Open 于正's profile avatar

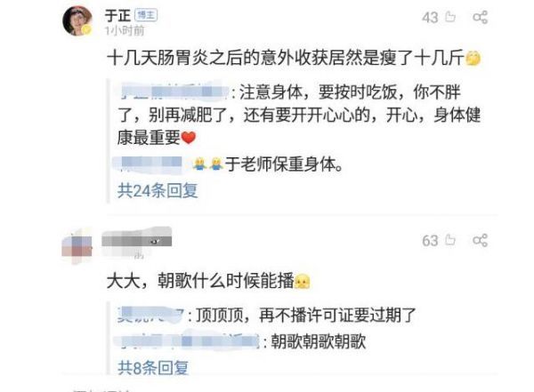coord(77,20)
